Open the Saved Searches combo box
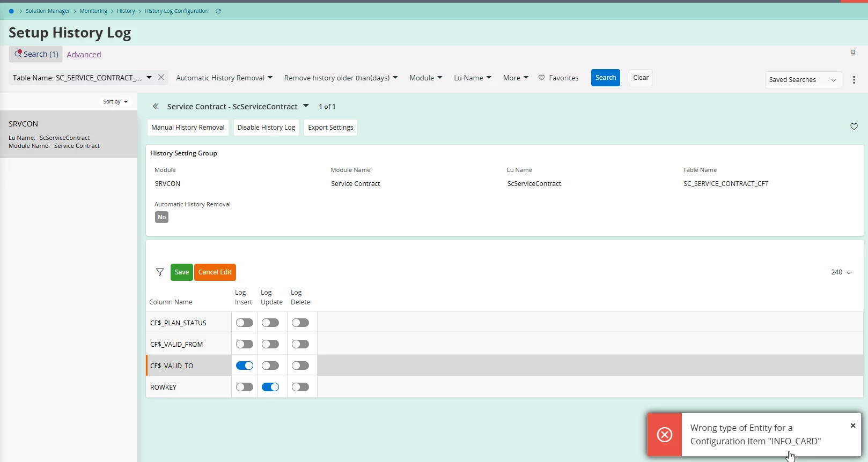Screen dimensions: 868x462 [x=803, y=80]
